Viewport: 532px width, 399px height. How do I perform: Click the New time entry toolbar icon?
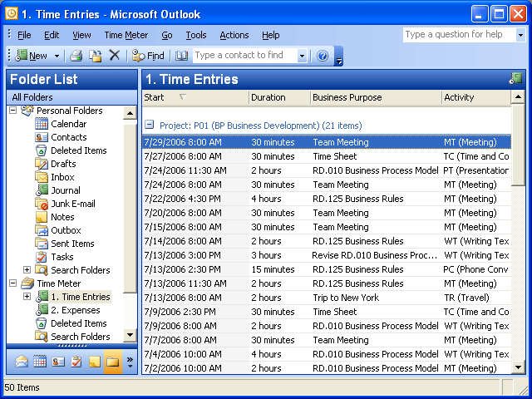tap(22, 56)
